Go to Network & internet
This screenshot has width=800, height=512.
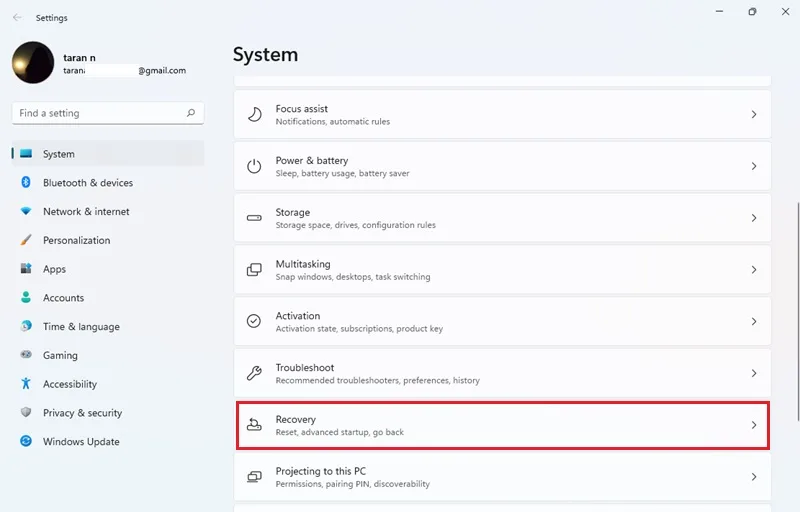click(108, 211)
